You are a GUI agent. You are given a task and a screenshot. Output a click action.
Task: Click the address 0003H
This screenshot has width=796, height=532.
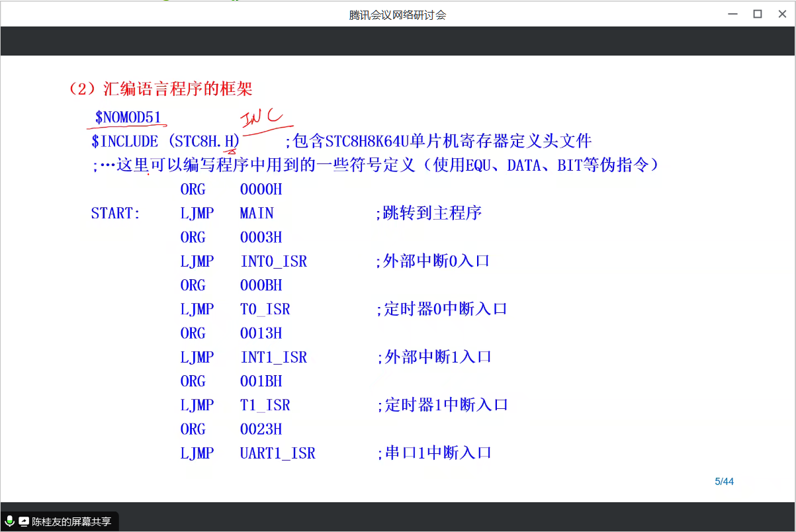[261, 238]
